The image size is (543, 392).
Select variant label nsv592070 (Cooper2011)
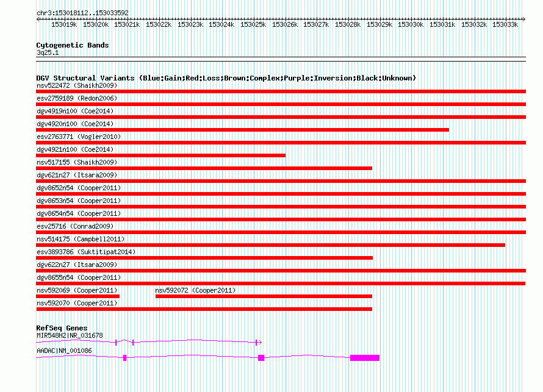[x=77, y=303]
